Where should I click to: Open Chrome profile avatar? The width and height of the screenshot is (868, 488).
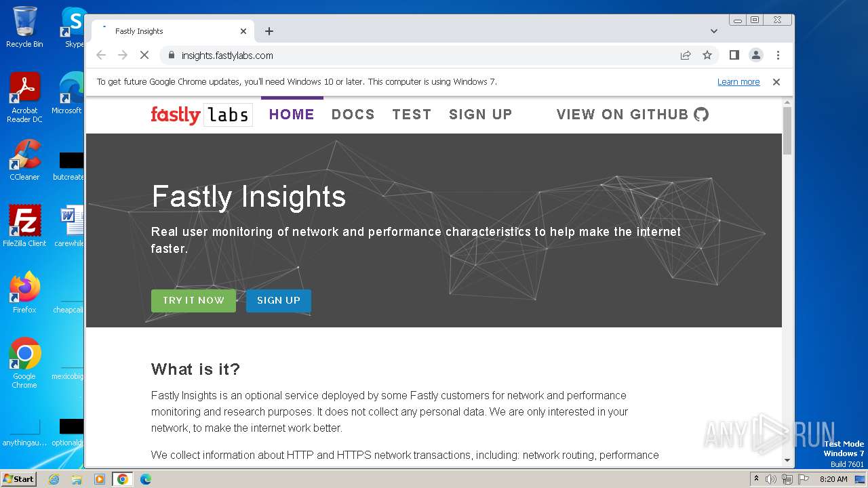[x=756, y=56]
